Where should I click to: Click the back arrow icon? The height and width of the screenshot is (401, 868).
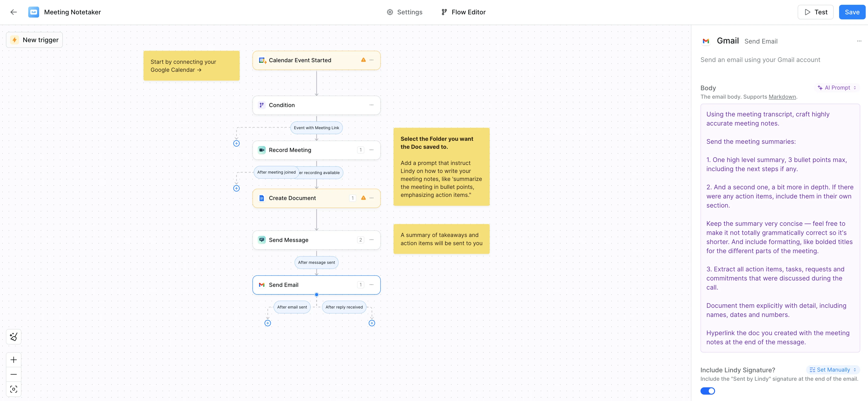click(x=13, y=12)
